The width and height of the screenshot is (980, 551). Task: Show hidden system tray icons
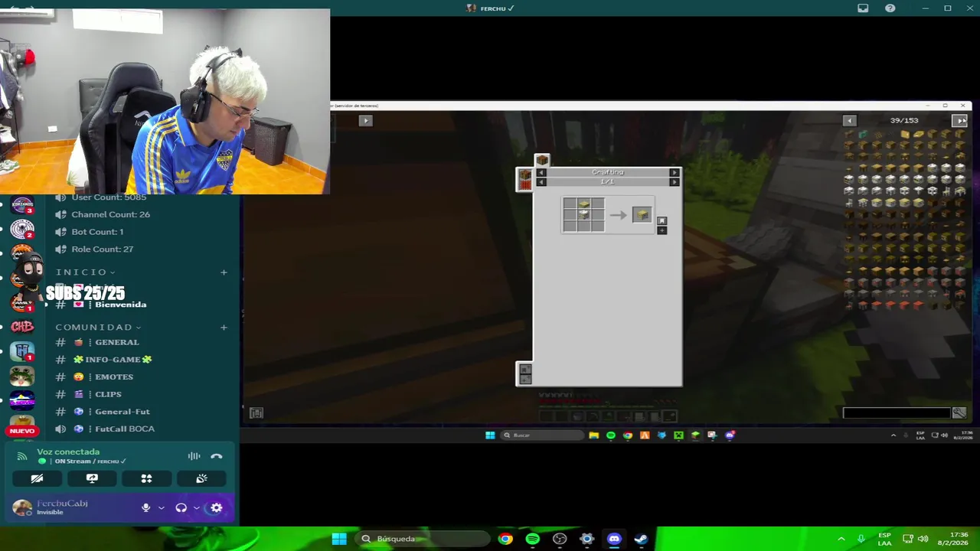tap(841, 539)
